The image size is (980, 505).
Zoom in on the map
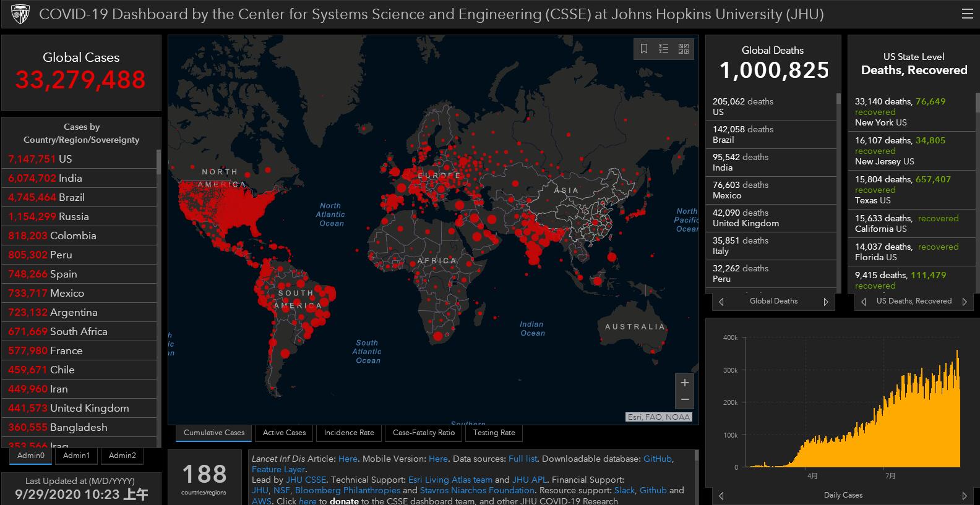pyautogui.click(x=685, y=383)
